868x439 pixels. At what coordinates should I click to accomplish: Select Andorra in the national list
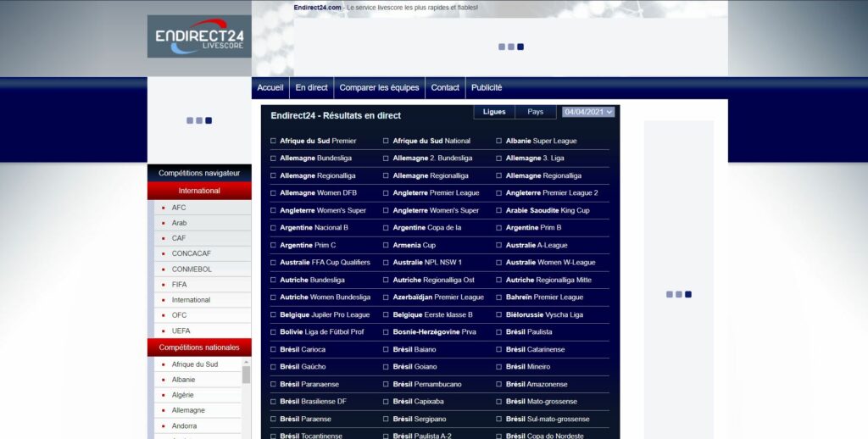[184, 426]
